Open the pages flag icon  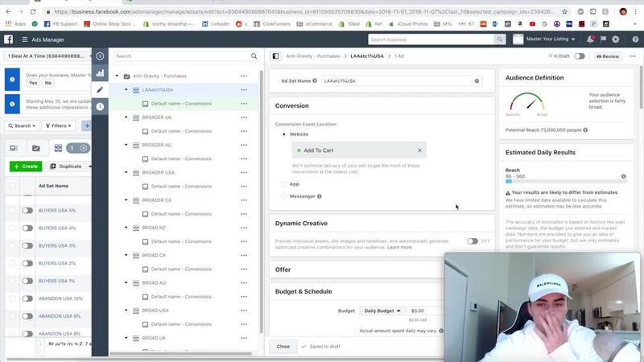coord(603,39)
